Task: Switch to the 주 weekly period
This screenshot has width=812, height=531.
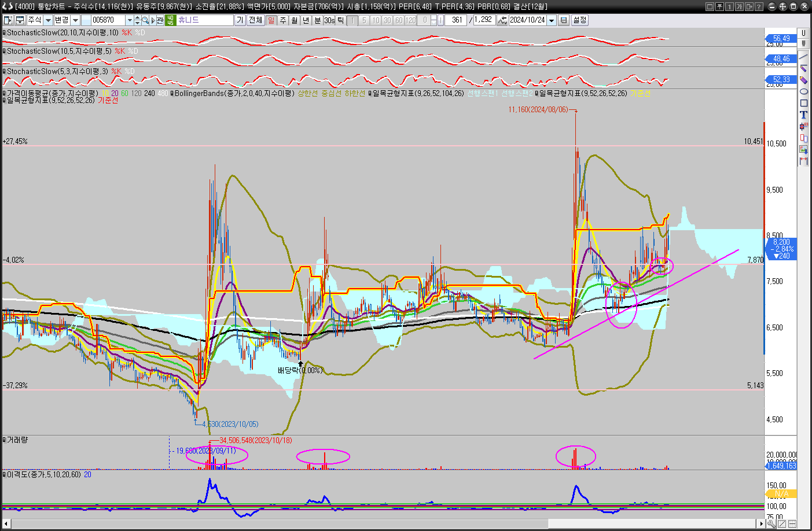Action: pos(283,20)
